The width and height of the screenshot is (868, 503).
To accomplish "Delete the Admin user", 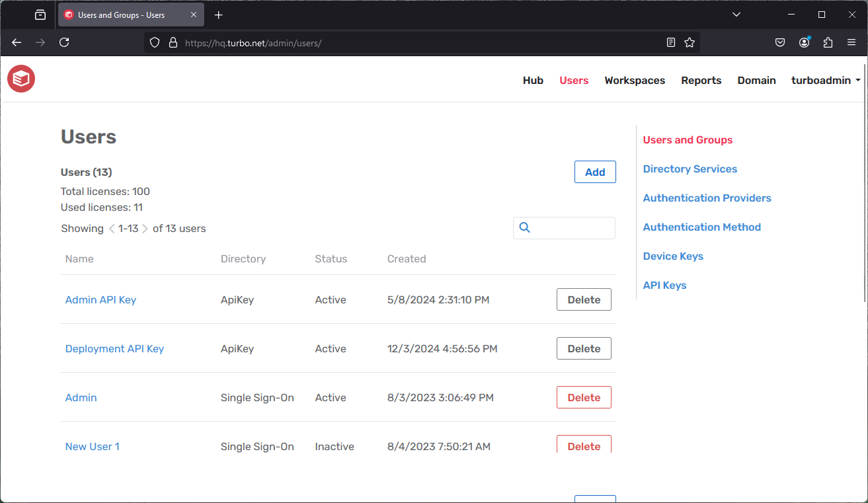I will [x=584, y=397].
